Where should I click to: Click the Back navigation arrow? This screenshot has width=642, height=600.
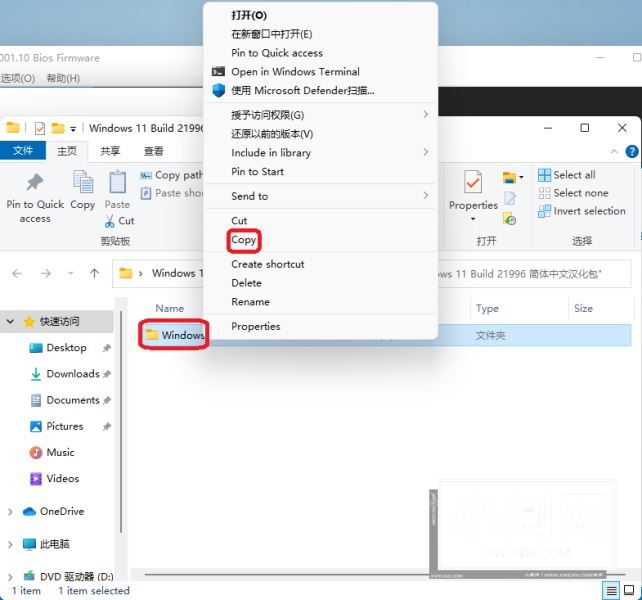(x=17, y=273)
